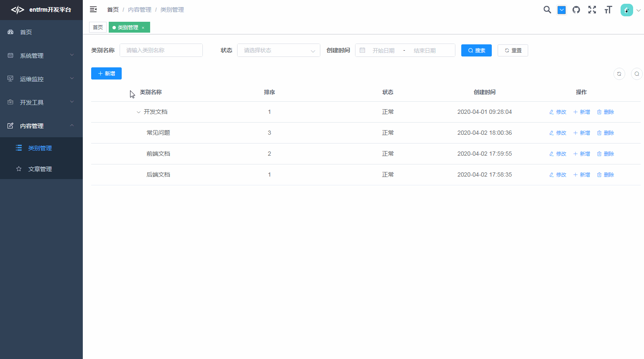Click the 操作 column header

click(x=581, y=92)
